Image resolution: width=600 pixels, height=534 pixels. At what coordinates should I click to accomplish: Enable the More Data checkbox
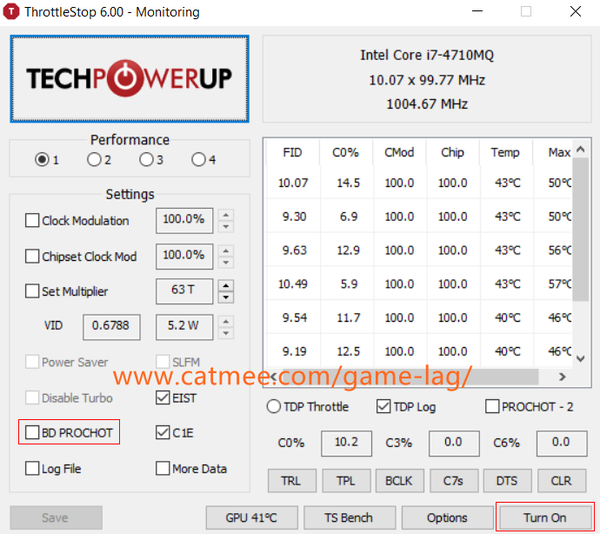click(163, 468)
